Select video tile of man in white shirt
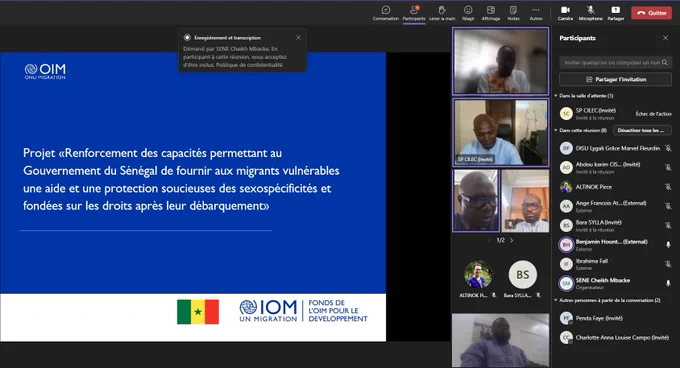The width and height of the screenshot is (680, 368). pyautogui.click(x=525, y=200)
